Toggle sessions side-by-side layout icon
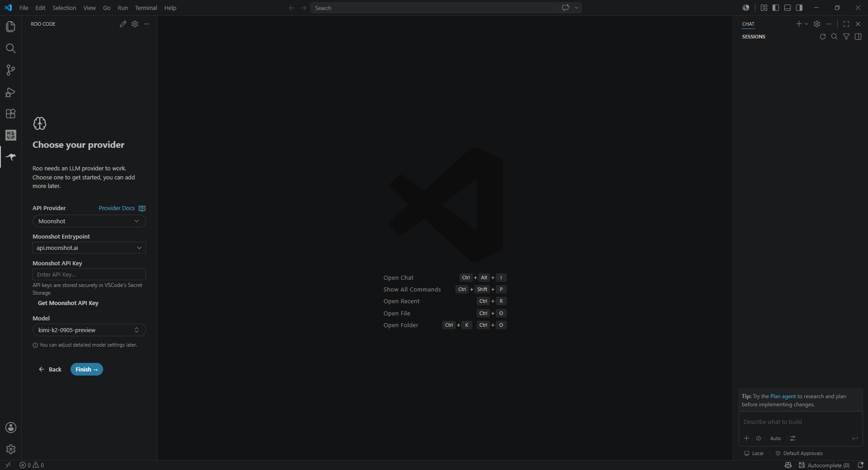 pyautogui.click(x=858, y=37)
